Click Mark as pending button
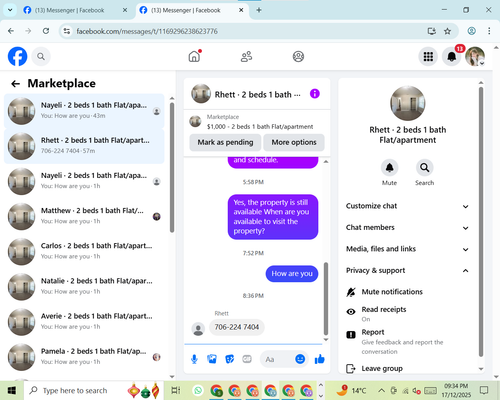 pos(225,142)
